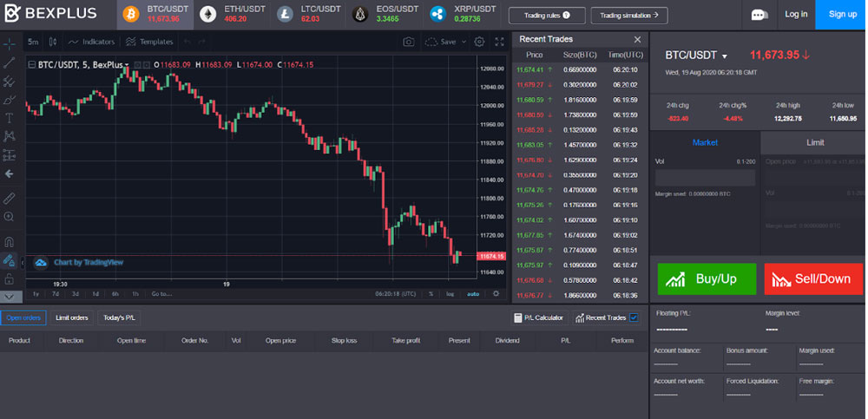Activate the ruler measure tool
This screenshot has width=868, height=419.
pos(9,198)
